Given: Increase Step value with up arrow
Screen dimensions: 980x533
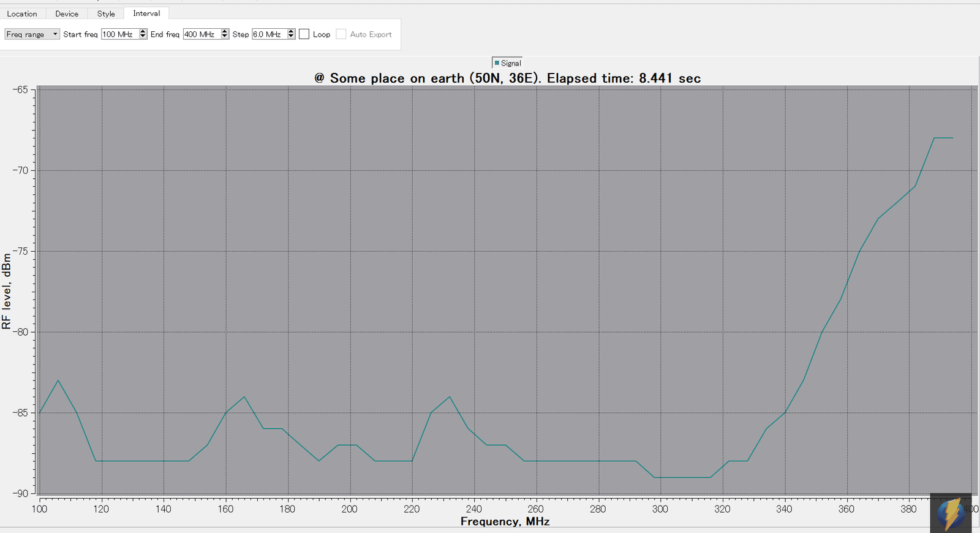Looking at the screenshot, I should (x=291, y=32).
